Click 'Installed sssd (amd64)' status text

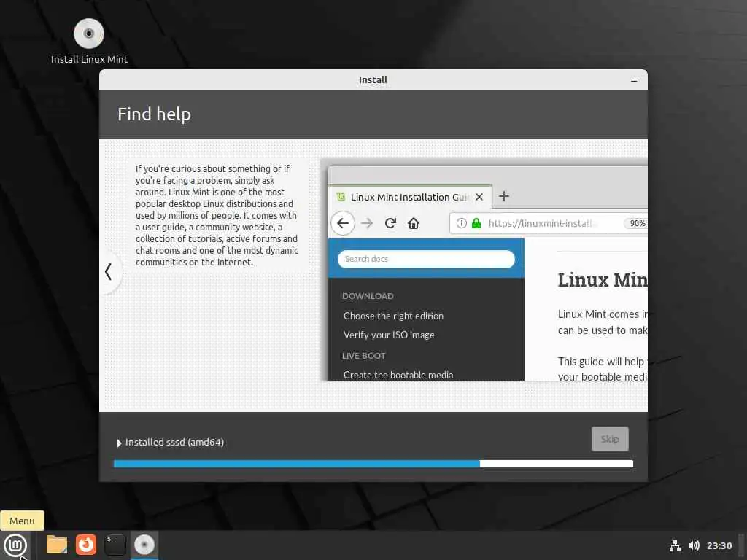174,443
